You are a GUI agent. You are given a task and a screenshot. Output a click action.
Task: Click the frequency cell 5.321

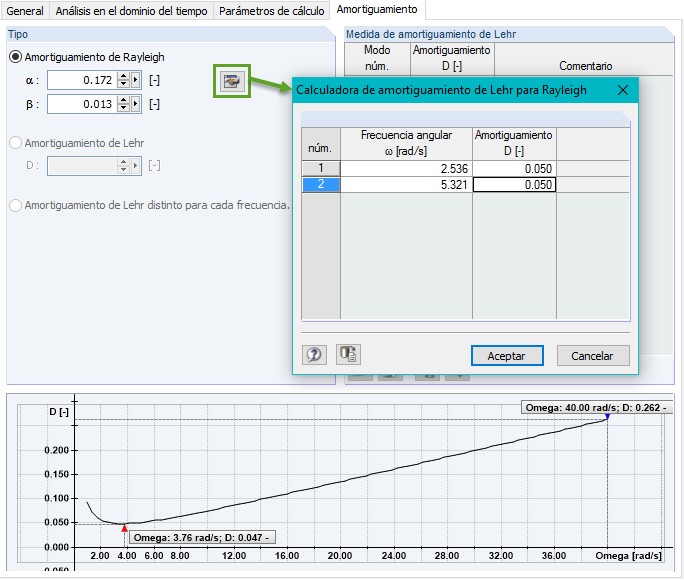[406, 184]
